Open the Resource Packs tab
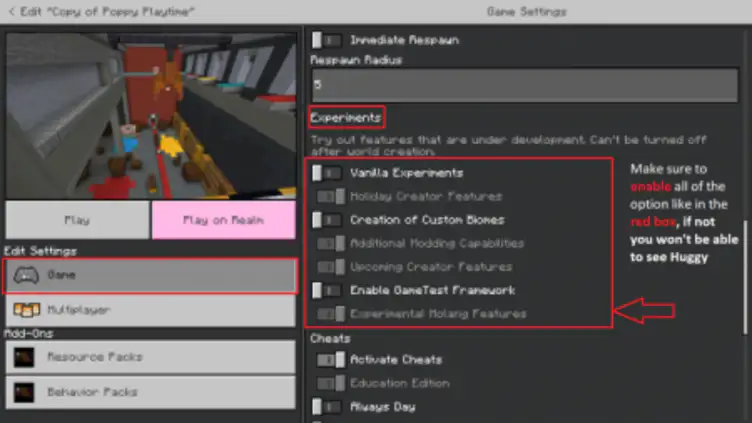752x423 pixels. coord(150,357)
